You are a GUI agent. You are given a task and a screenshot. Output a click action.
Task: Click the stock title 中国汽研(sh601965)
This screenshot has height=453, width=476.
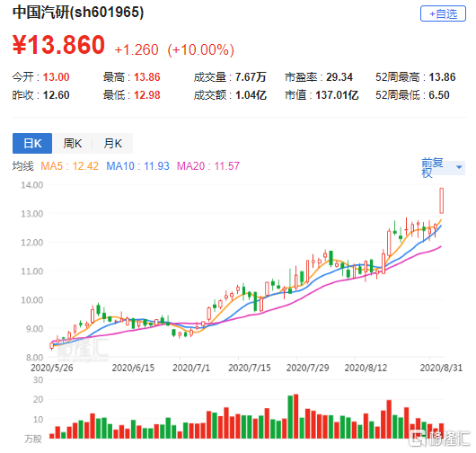(x=78, y=13)
